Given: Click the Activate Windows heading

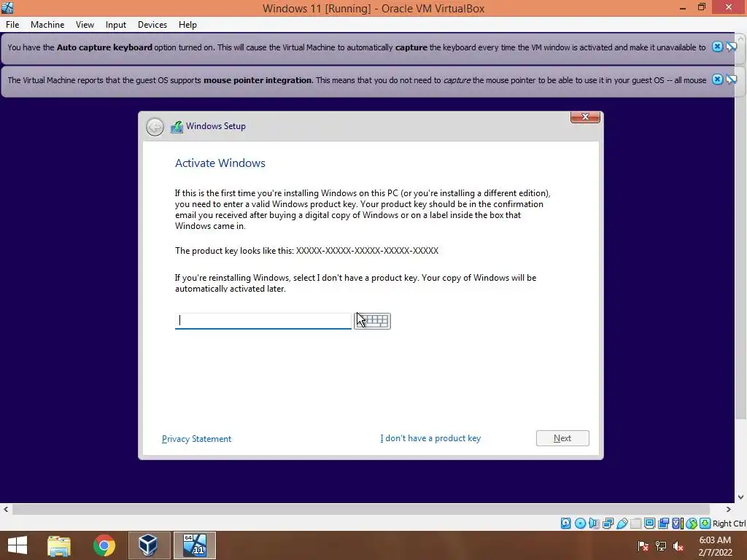Looking at the screenshot, I should [220, 163].
